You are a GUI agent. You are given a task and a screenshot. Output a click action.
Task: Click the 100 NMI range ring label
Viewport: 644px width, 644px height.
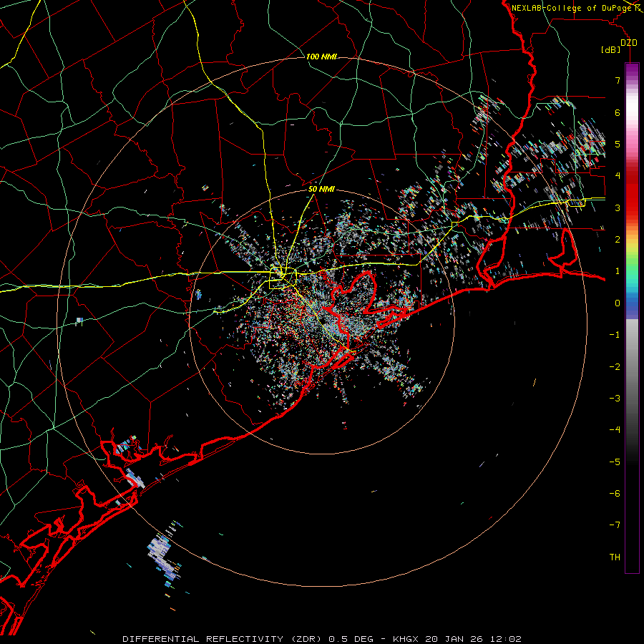pos(321,57)
